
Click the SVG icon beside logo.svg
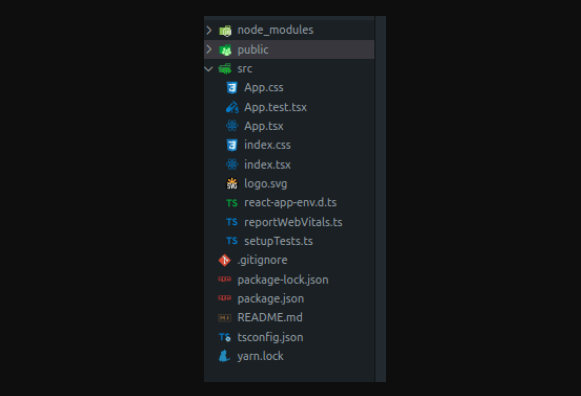pyautogui.click(x=232, y=183)
